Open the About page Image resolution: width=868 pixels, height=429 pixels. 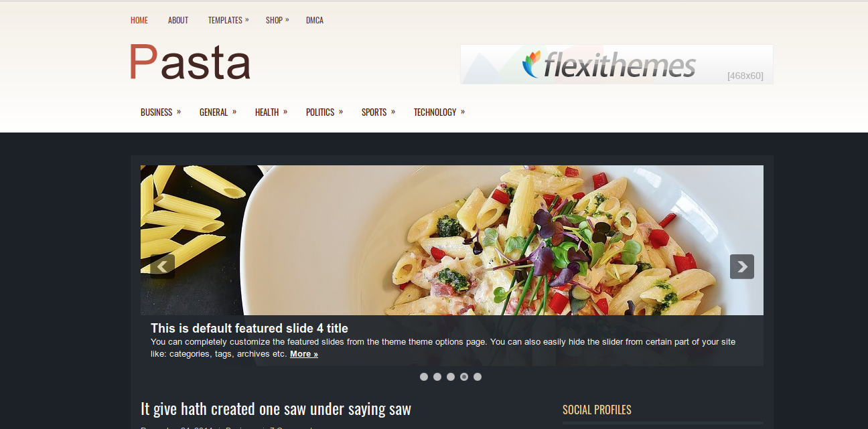(x=178, y=20)
